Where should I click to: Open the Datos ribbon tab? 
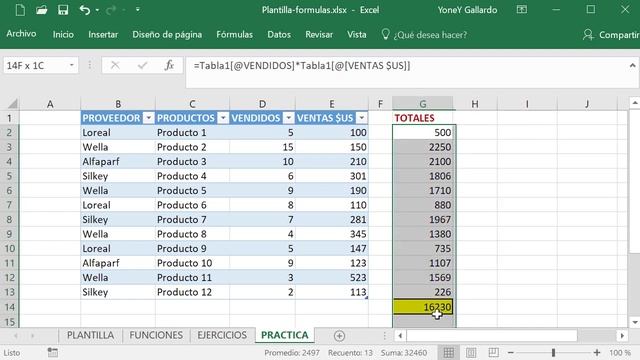(x=279, y=35)
